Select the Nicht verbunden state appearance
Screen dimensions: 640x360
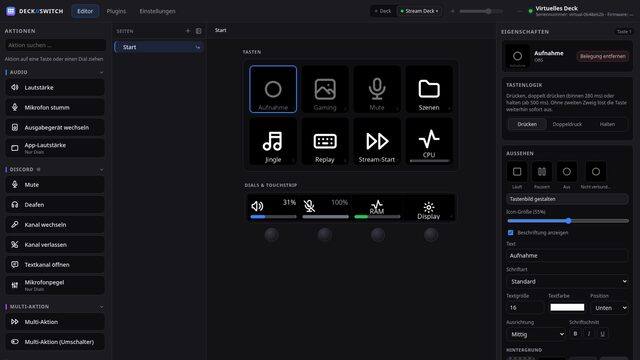(x=596, y=171)
